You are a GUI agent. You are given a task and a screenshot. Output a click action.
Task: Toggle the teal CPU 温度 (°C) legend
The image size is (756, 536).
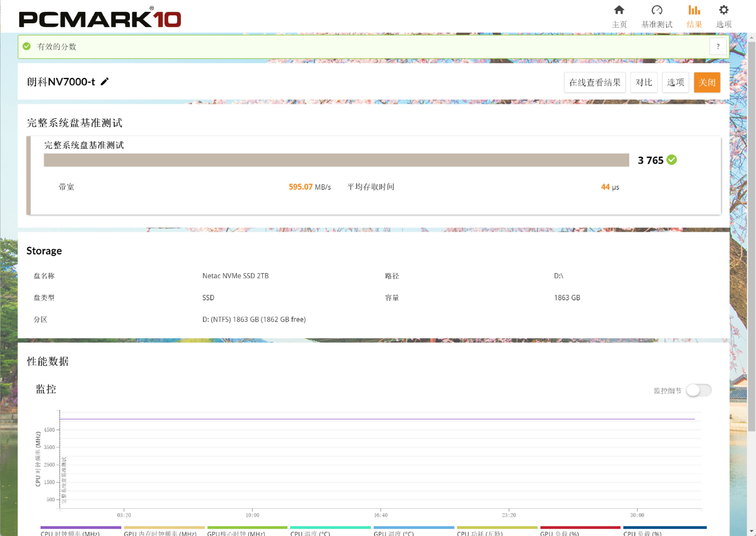click(x=330, y=531)
